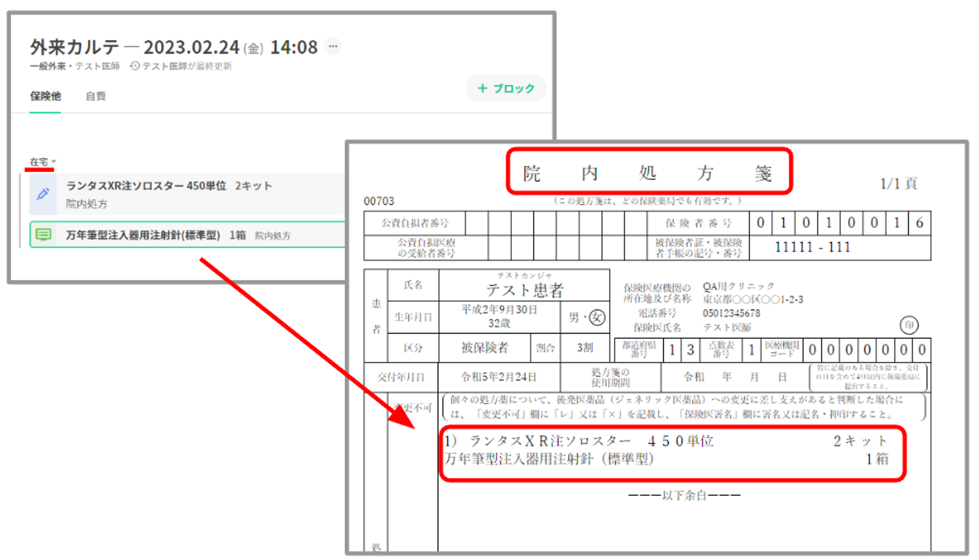Click the small arrow beside 在宅
This screenshot has width=979, height=560.
54,161
